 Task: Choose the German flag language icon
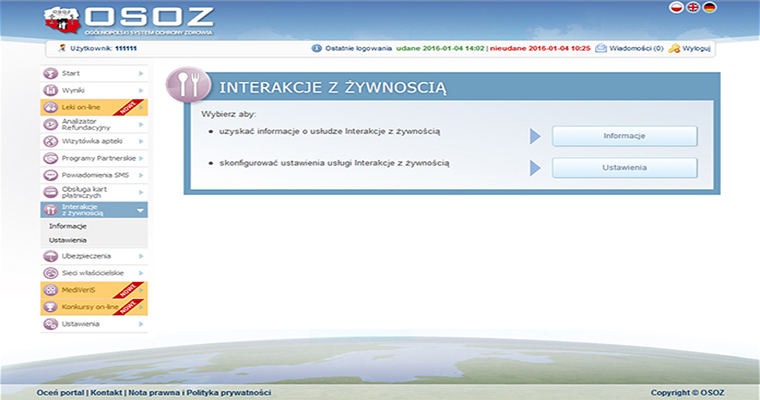pos(709,8)
